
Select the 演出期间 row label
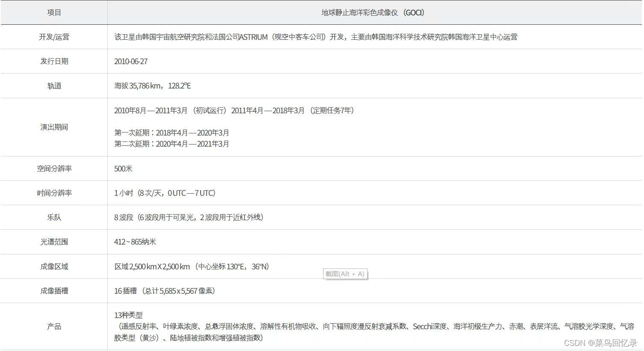[54, 127]
